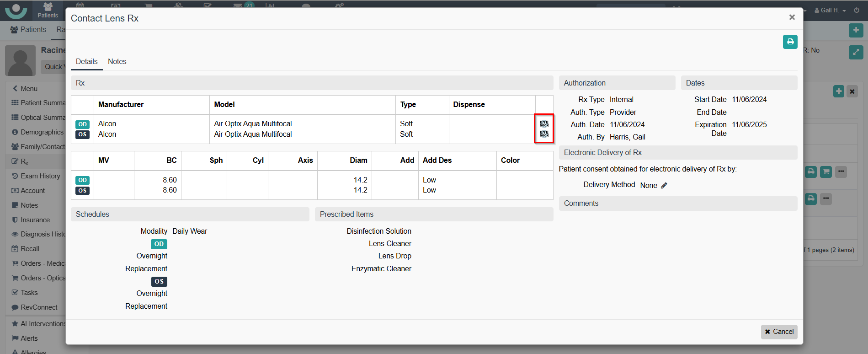
Task: Click the OS Eye Rock icon
Action: point(544,134)
